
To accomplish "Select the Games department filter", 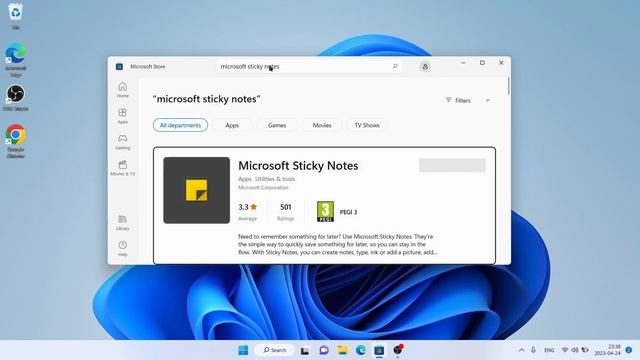I will click(x=277, y=125).
